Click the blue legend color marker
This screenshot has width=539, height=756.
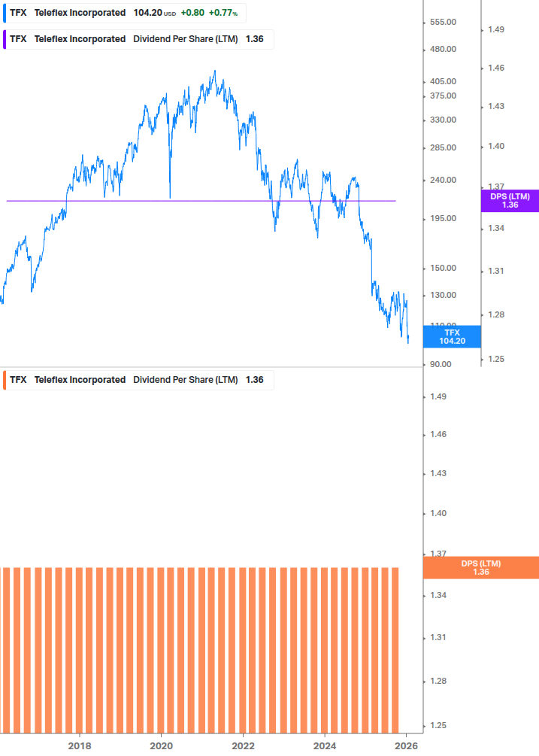(x=5, y=13)
